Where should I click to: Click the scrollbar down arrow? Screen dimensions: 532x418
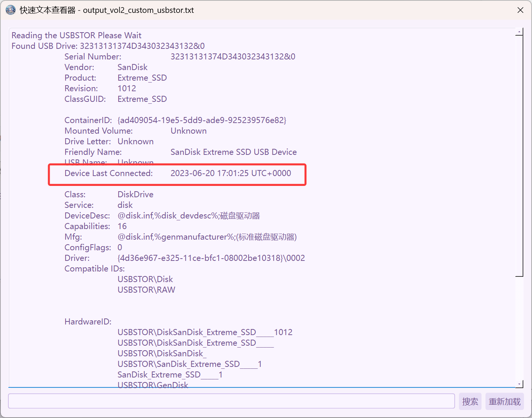[x=519, y=384]
